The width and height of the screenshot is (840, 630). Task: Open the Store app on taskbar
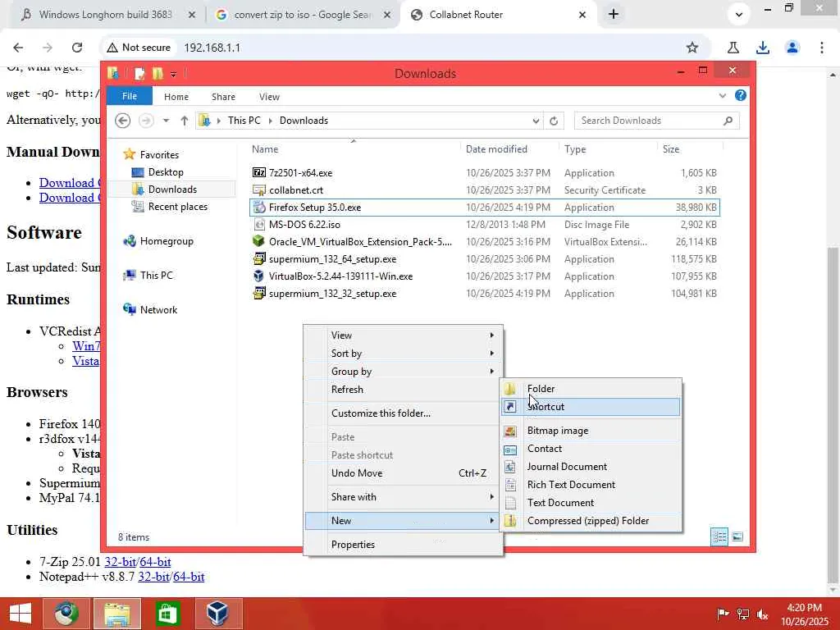pos(167,614)
